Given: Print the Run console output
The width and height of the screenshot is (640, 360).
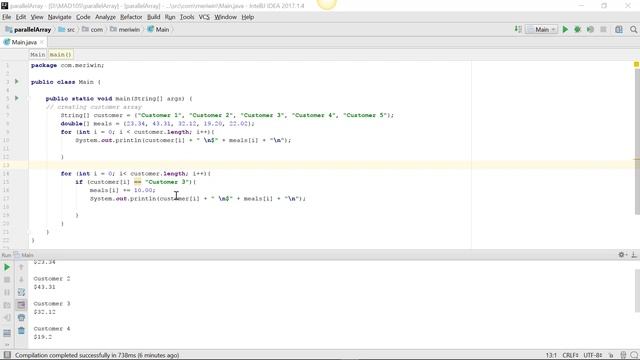Looking at the screenshot, I should pos(21,318).
